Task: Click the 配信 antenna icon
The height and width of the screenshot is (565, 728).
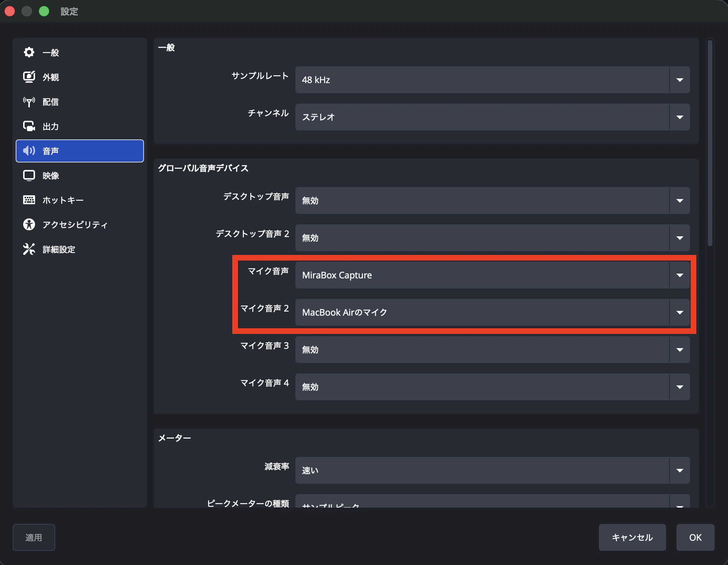Action: coord(29,101)
